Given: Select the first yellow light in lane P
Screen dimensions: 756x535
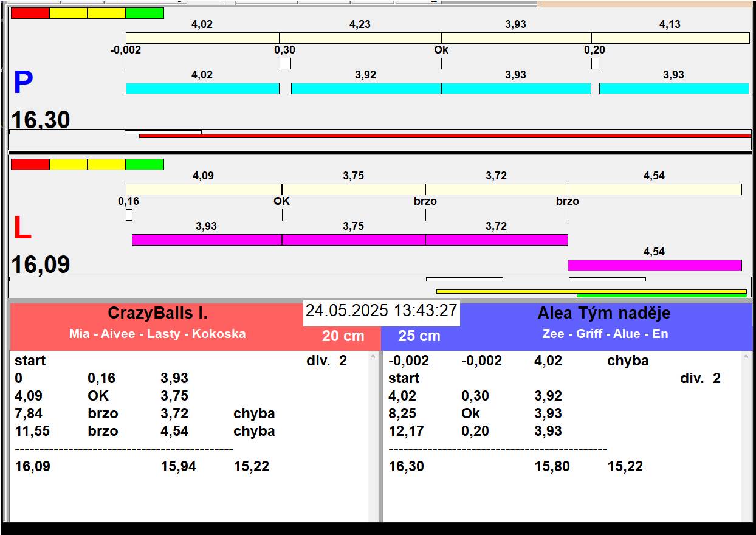Looking at the screenshot, I should [x=68, y=13].
